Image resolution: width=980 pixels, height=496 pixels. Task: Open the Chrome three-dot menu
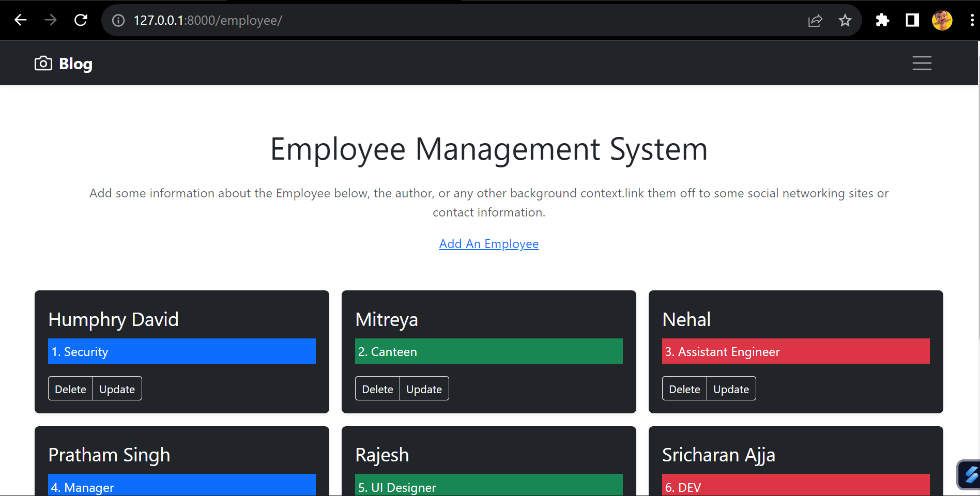pyautogui.click(x=971, y=20)
